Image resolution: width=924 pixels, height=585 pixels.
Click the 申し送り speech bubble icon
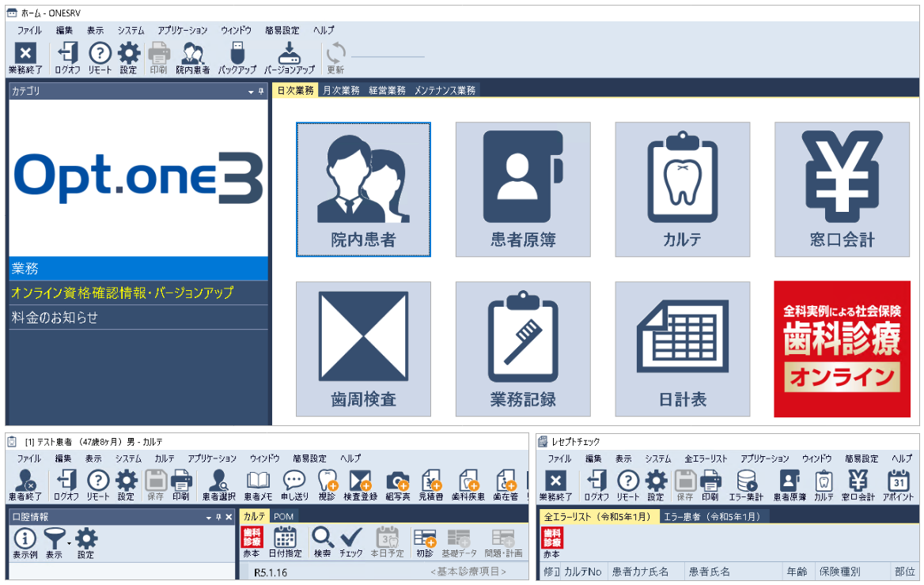pos(294,485)
